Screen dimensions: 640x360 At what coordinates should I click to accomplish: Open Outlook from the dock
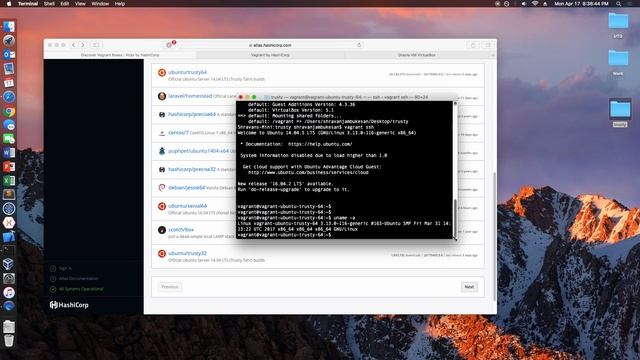pyautogui.click(x=9, y=54)
